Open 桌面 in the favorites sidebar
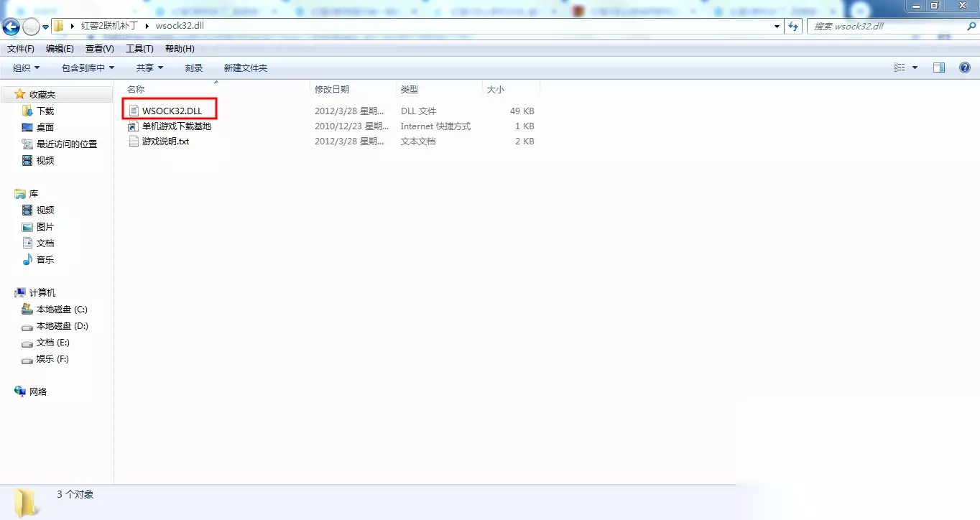The height and width of the screenshot is (520, 980). [45, 128]
